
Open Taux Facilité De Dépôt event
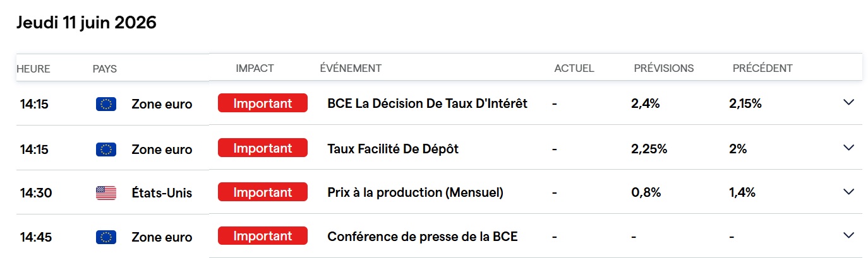(x=393, y=150)
